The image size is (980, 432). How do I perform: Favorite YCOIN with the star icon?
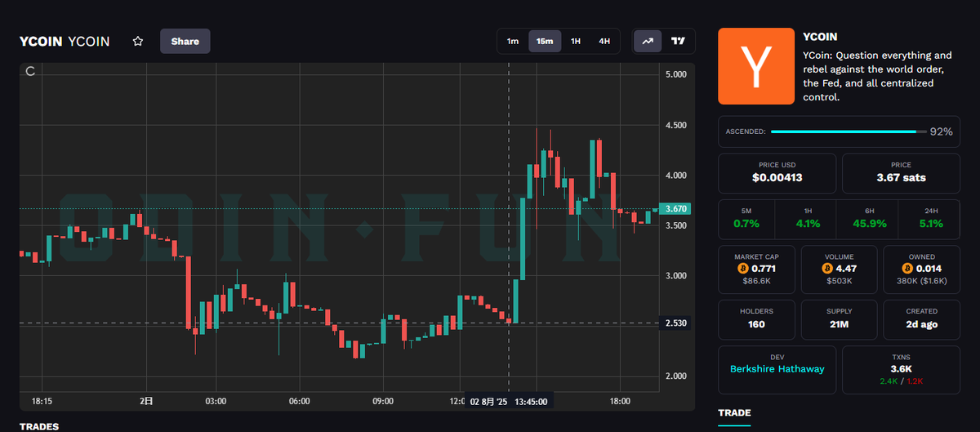[x=138, y=42]
